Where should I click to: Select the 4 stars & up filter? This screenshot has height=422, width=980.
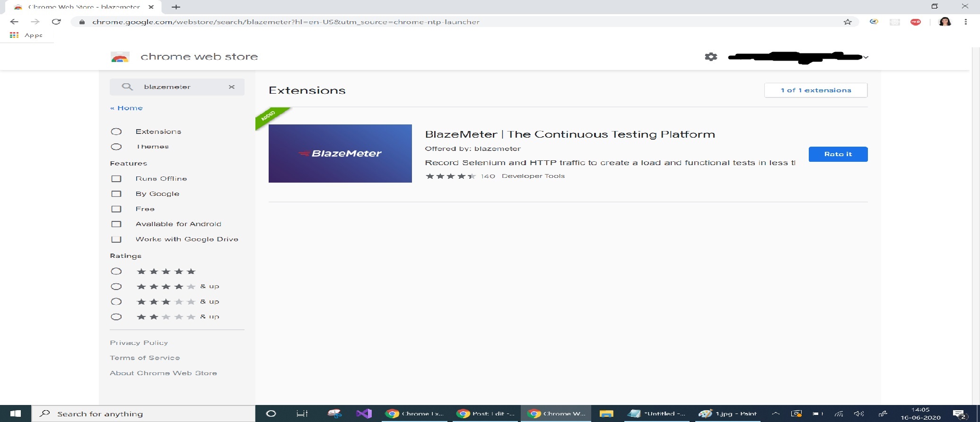tap(116, 286)
